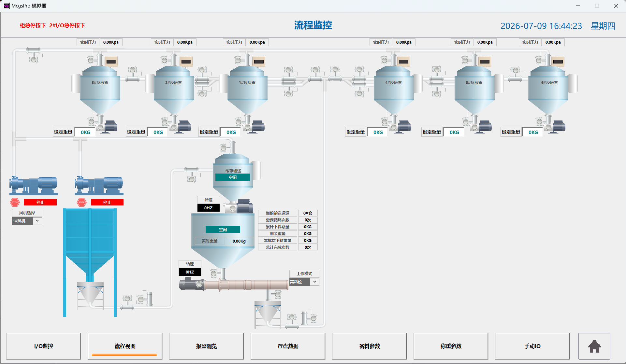Click the left blue blower pump
This screenshot has height=364, width=626.
tap(33, 186)
